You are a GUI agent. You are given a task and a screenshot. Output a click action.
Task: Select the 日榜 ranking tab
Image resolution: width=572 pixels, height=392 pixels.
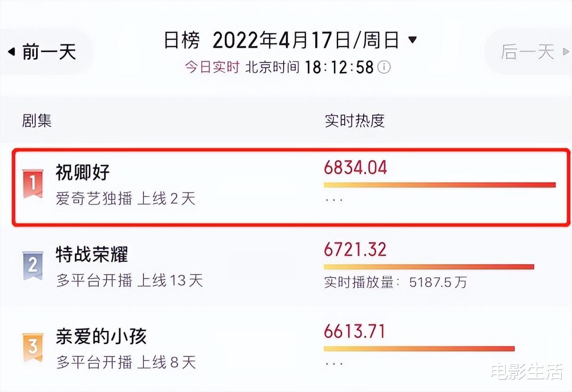[182, 40]
